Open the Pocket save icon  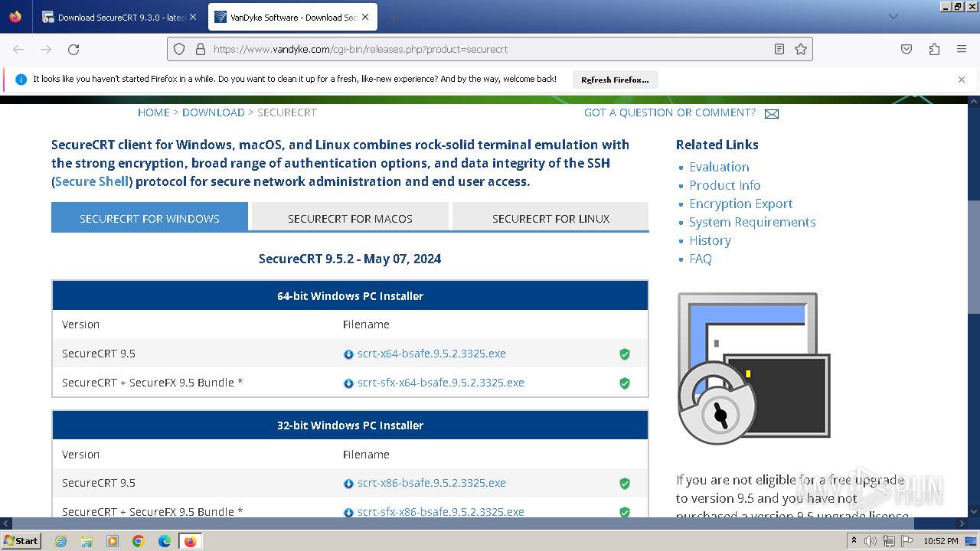point(906,49)
